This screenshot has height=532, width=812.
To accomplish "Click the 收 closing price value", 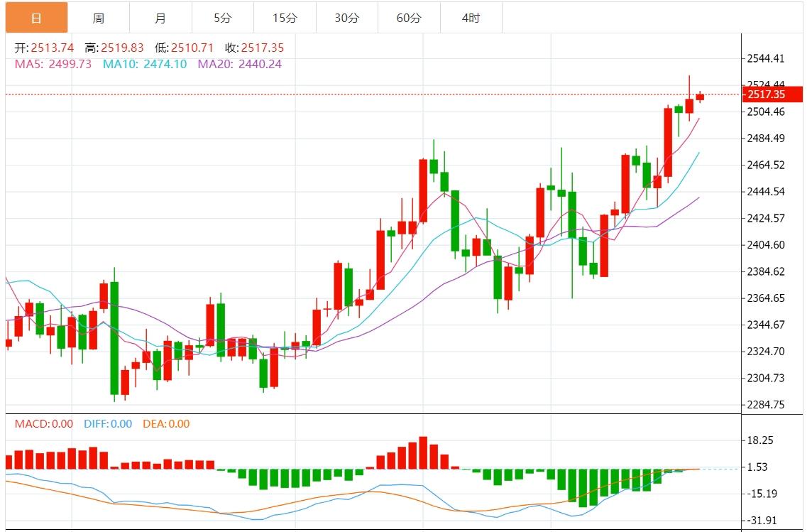I will pos(263,48).
